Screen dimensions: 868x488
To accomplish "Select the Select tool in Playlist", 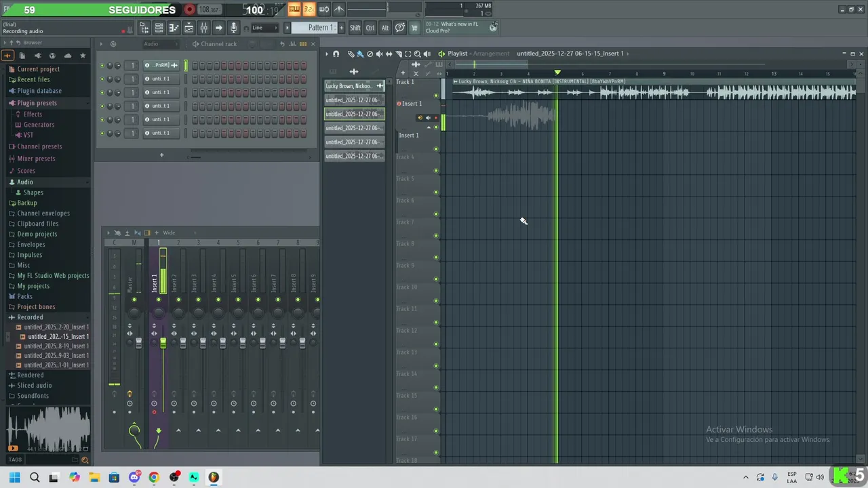I will pyautogui.click(x=408, y=54).
